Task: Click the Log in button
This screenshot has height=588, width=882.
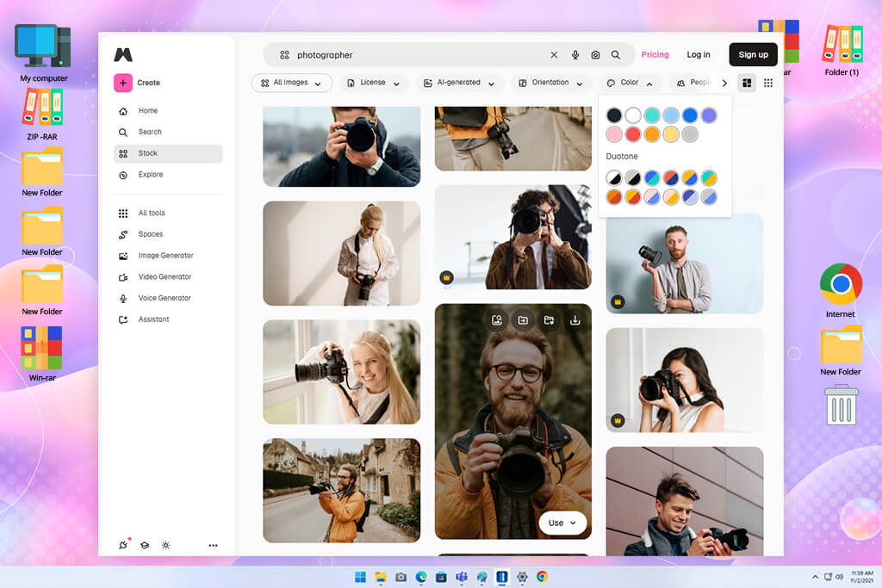Action: pos(698,54)
